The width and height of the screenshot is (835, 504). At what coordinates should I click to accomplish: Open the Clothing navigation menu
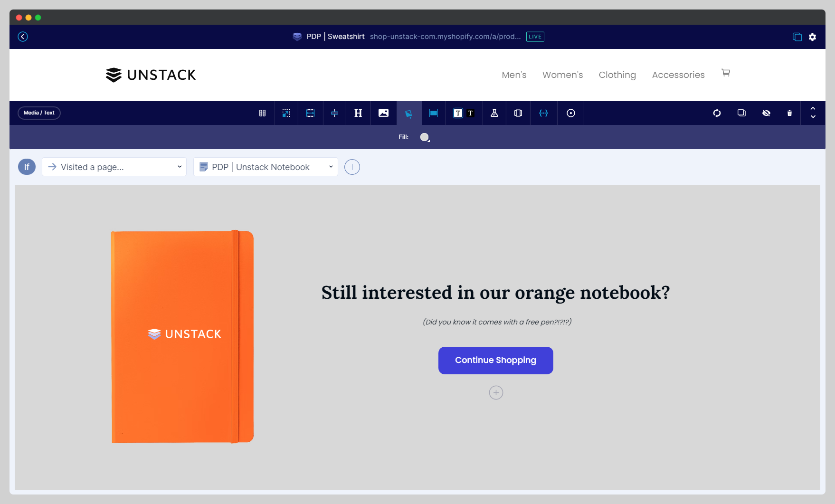pyautogui.click(x=617, y=75)
